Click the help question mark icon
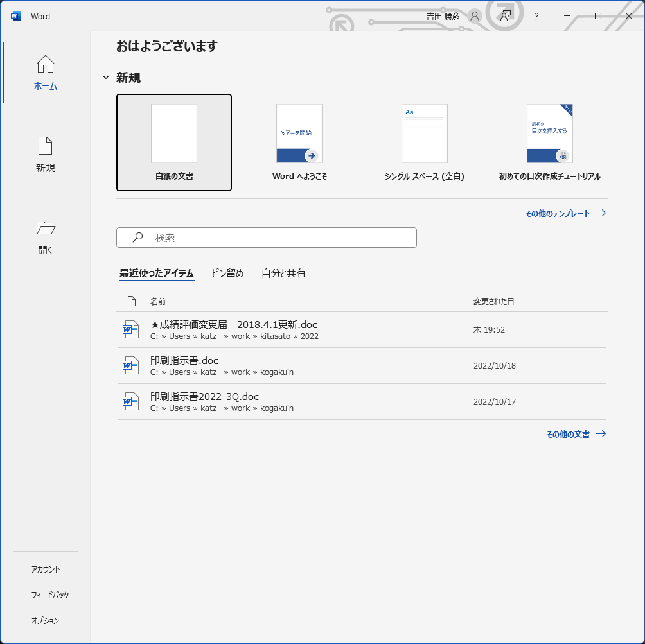The width and height of the screenshot is (645, 644). pos(536,16)
